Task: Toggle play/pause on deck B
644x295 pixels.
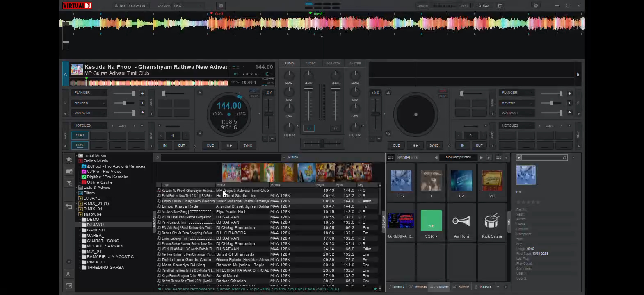Action: point(415,145)
